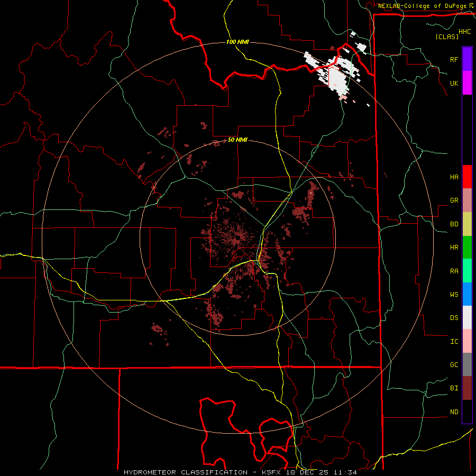Click the UK legend label
This screenshot has height=476, width=476.
point(454,83)
